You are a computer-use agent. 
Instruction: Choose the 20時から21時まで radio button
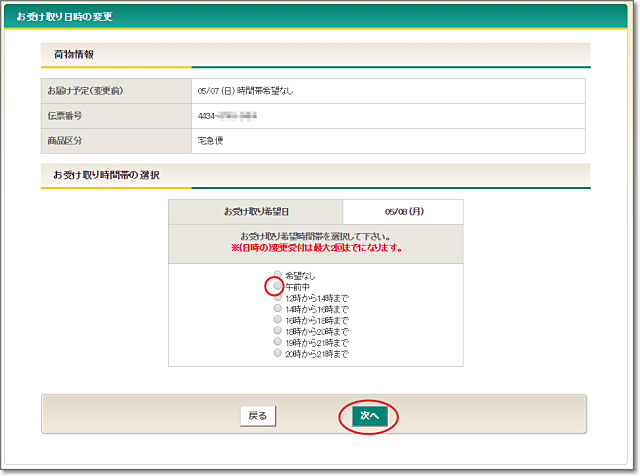[x=278, y=353]
